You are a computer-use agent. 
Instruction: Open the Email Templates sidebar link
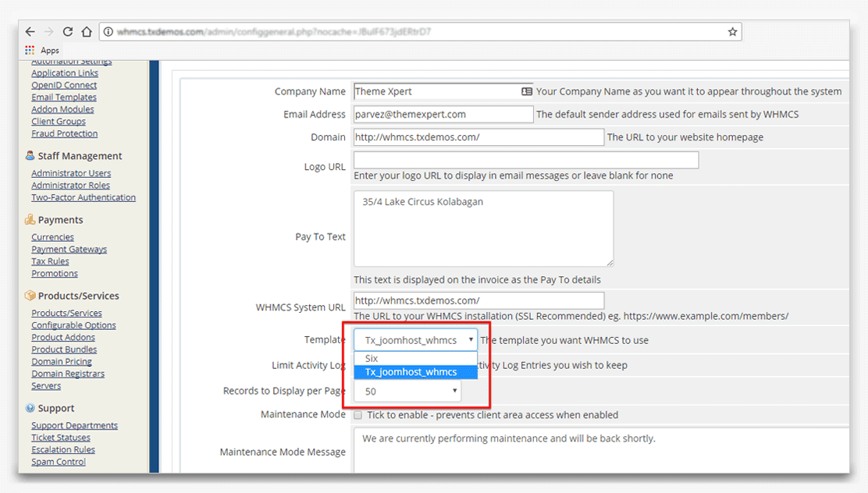click(64, 98)
